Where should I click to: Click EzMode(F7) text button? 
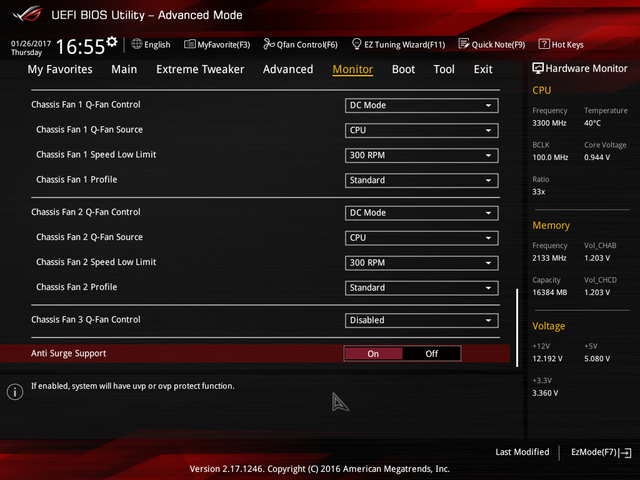pos(594,452)
